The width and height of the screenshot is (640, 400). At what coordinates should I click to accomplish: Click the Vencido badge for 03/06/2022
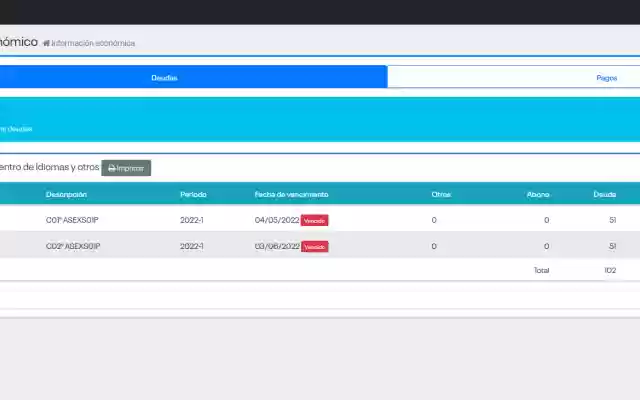coord(314,247)
